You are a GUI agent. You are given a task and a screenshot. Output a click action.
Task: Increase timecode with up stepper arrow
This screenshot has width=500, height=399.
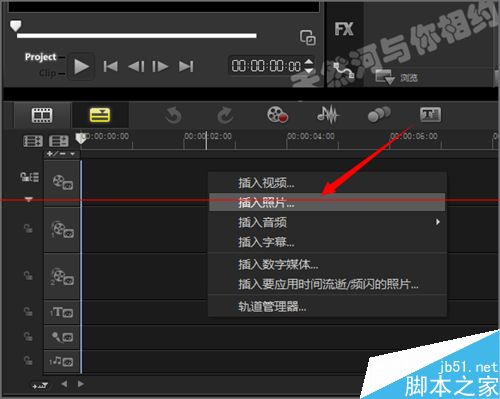(309, 62)
